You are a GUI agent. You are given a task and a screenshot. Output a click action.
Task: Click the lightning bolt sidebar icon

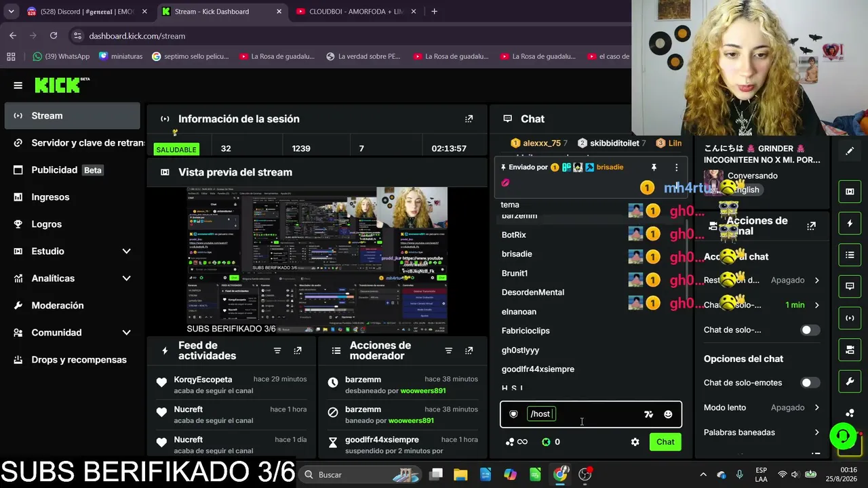tap(850, 223)
